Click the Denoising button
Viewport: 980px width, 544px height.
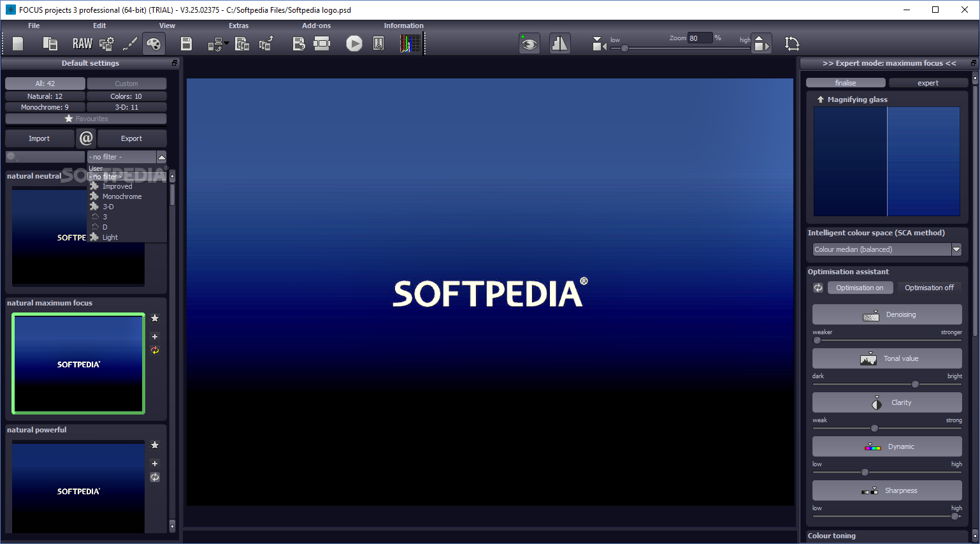click(887, 314)
